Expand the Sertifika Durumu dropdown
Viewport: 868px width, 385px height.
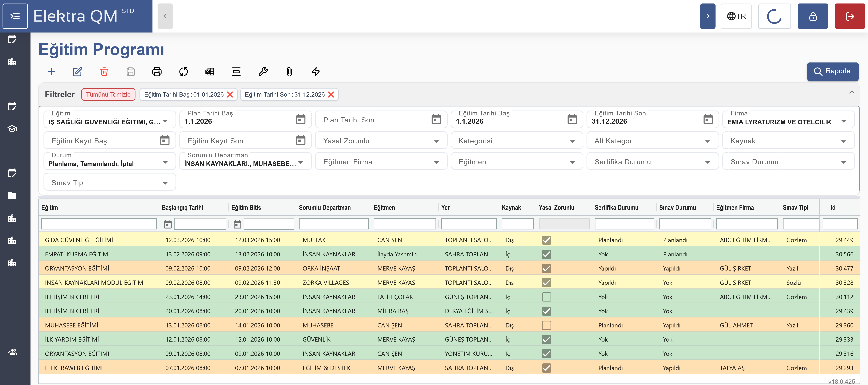652,162
